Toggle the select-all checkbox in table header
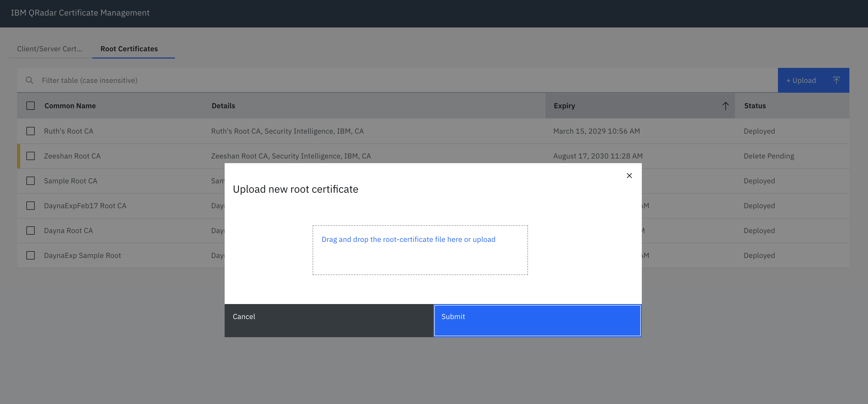The image size is (868, 404). pos(30,106)
